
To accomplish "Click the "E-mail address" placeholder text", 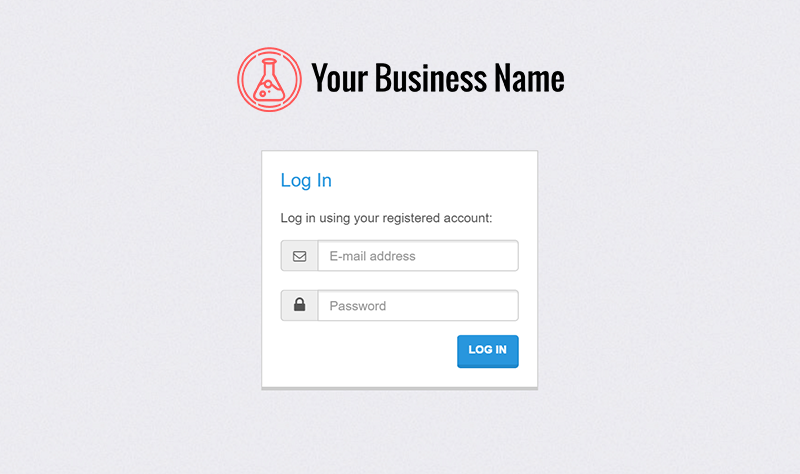I will 372,256.
